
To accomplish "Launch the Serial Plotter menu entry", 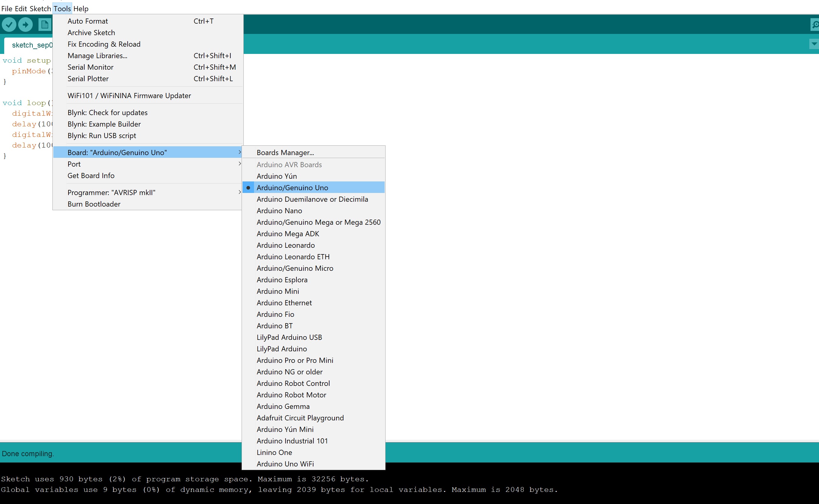I will coord(147,79).
